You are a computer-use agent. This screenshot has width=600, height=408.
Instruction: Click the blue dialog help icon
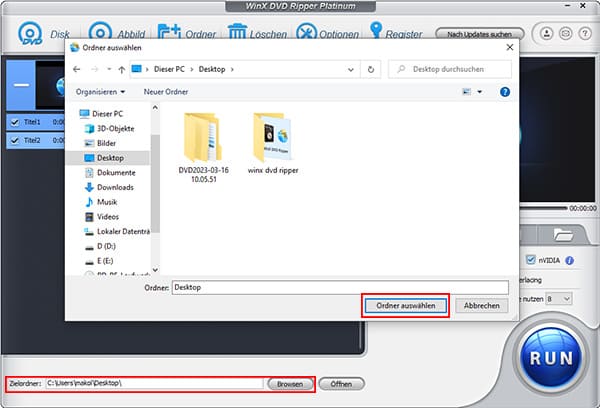[505, 92]
